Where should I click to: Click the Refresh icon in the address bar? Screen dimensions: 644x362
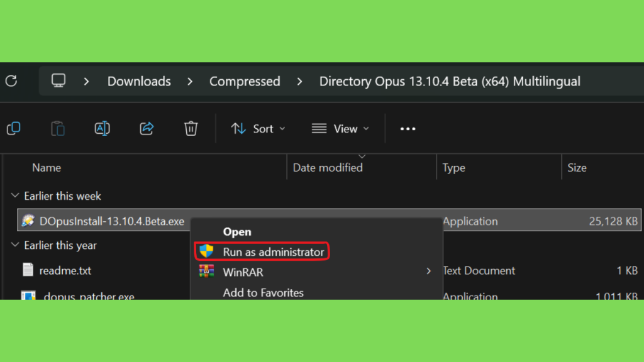[x=11, y=81]
